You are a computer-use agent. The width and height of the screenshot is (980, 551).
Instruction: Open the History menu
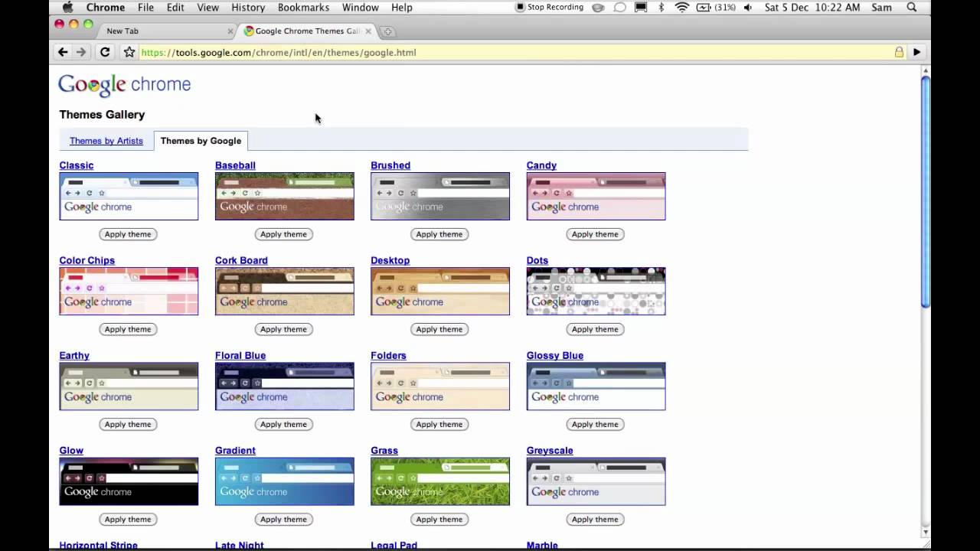[x=248, y=8]
